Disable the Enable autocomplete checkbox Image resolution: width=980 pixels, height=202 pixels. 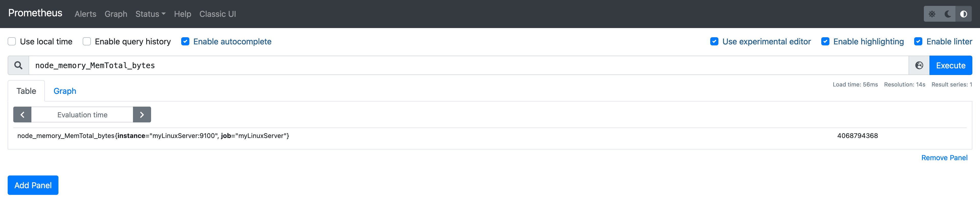pyautogui.click(x=185, y=41)
